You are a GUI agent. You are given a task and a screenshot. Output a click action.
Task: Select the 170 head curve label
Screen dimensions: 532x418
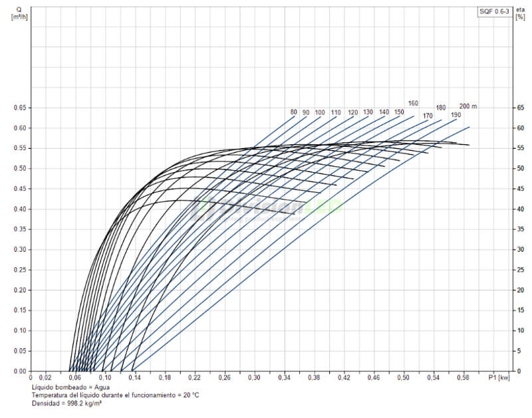coord(428,116)
